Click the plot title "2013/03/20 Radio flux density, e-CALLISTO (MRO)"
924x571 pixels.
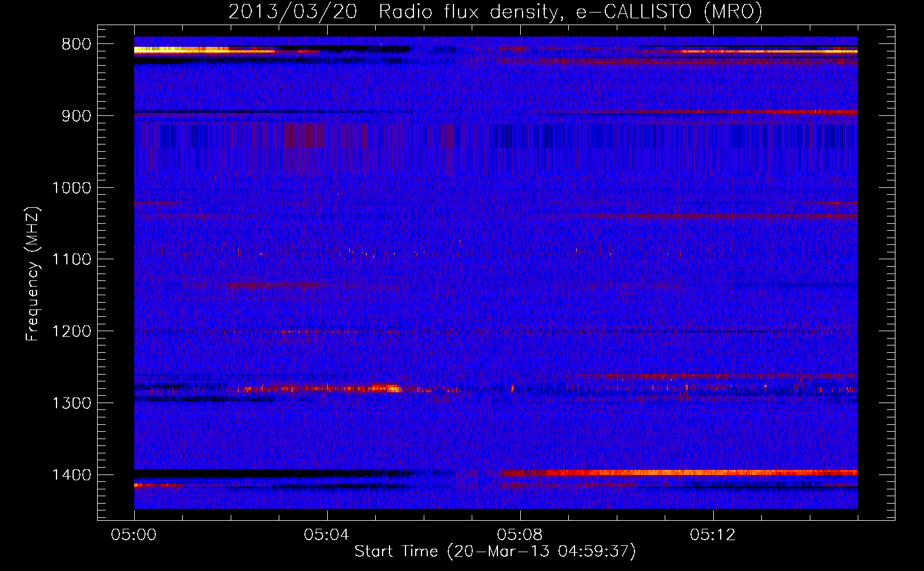[x=495, y=11]
